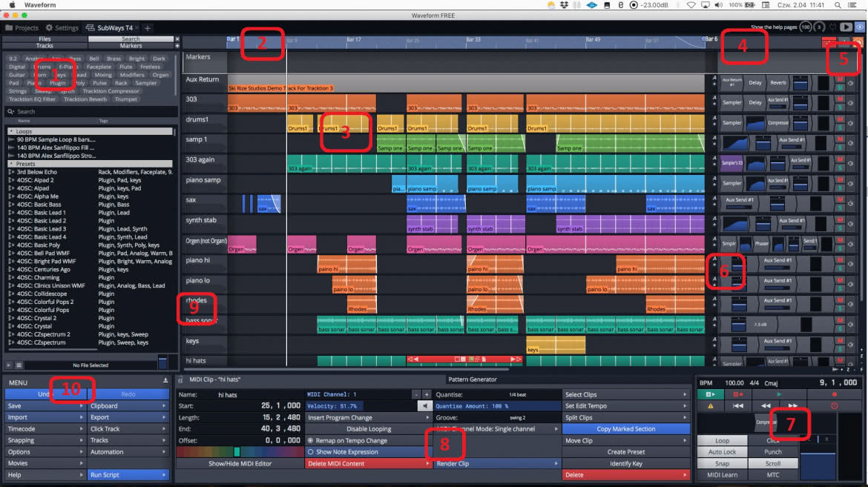Adjust the clip colour strip slider
This screenshot has width=868, height=487.
click(x=240, y=452)
